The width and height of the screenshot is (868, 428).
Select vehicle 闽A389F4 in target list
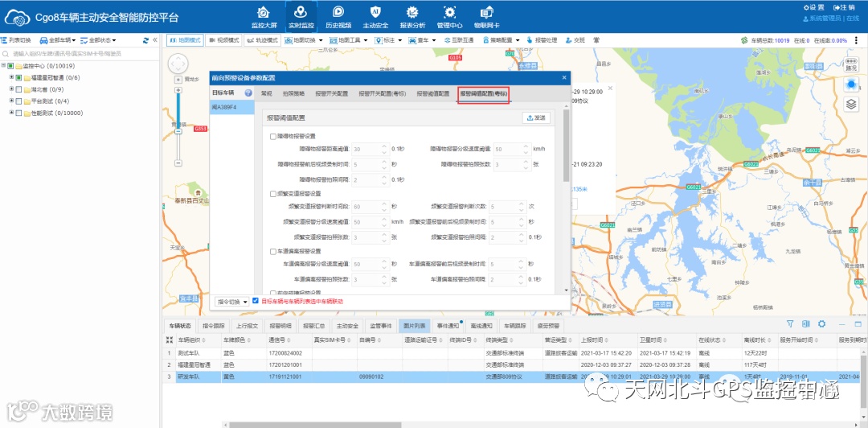click(232, 107)
